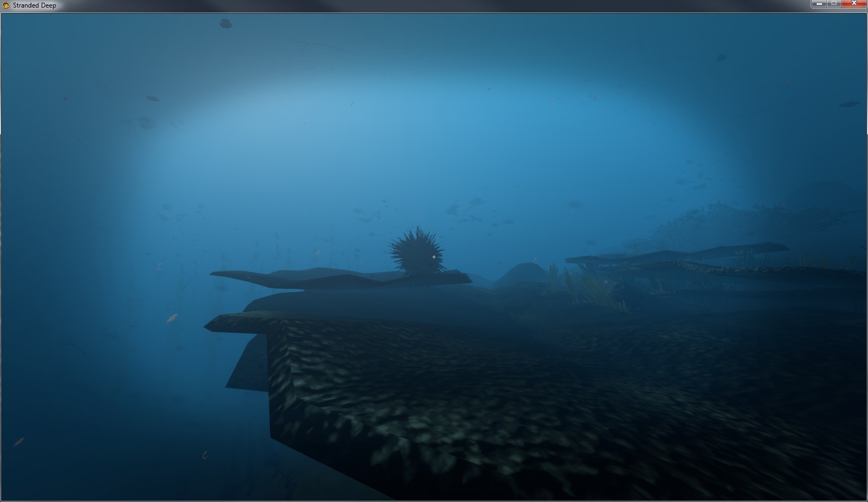Click the pointed tip of foreground rock shelf
Image resolution: width=868 pixels, height=502 pixels.
[x=208, y=326]
